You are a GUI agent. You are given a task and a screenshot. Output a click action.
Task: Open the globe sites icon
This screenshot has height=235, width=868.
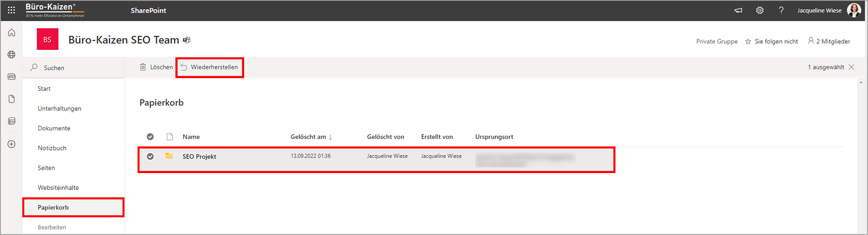(11, 55)
